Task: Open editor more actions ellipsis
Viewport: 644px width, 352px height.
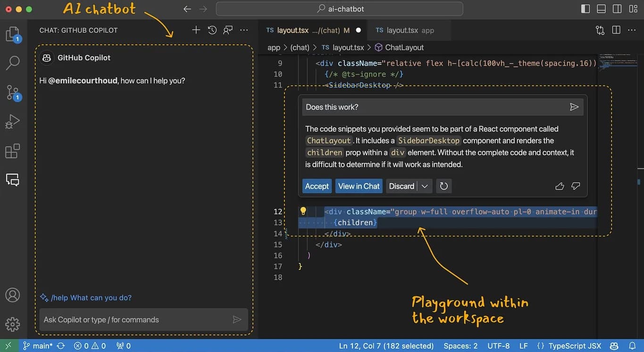Action: (632, 30)
